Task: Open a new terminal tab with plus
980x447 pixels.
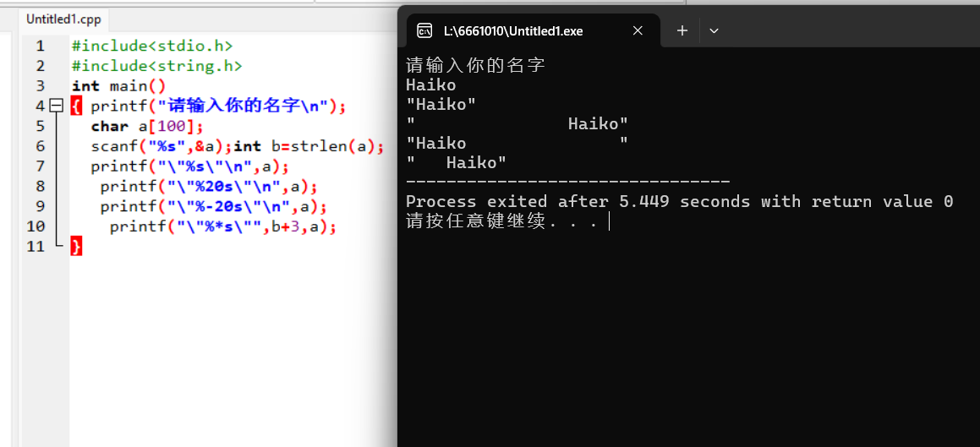Action: point(682,30)
